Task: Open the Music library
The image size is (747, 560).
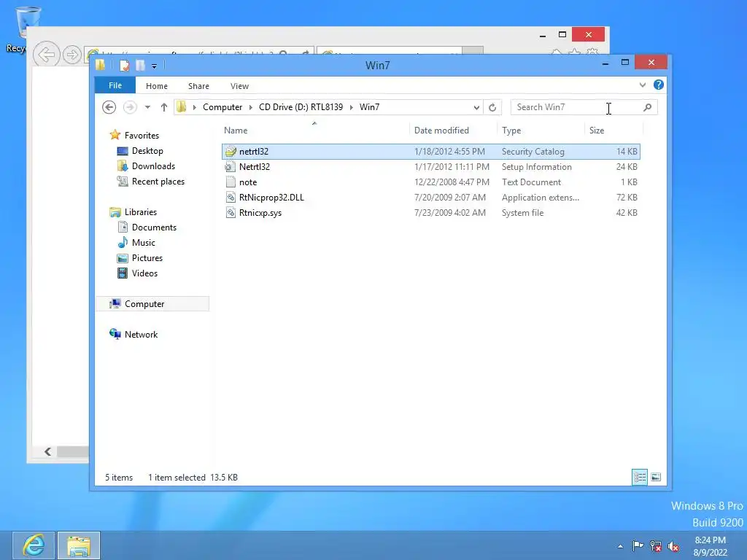Action: 136,242
